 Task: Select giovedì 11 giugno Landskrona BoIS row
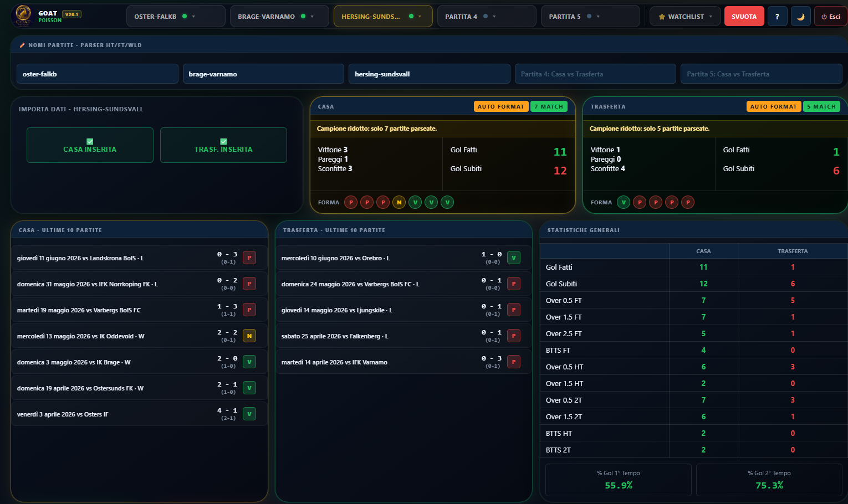point(139,258)
